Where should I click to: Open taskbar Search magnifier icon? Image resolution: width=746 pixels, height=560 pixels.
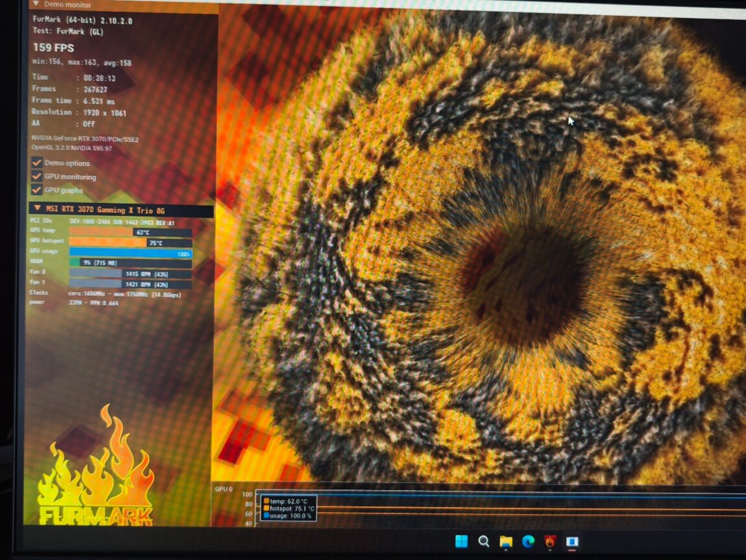(483, 541)
